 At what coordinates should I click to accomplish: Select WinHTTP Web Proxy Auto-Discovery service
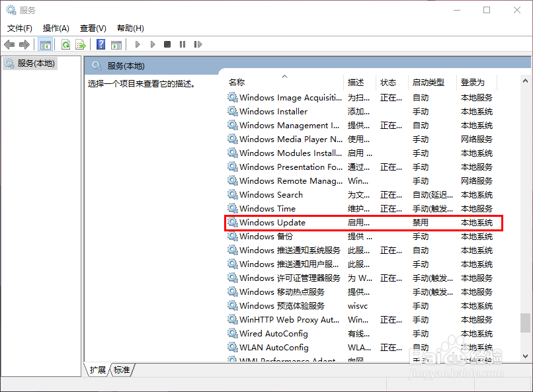click(361, 320)
